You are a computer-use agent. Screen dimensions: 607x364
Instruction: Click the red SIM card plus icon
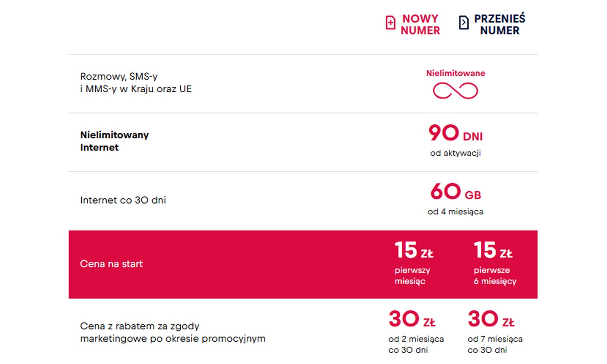(x=390, y=23)
